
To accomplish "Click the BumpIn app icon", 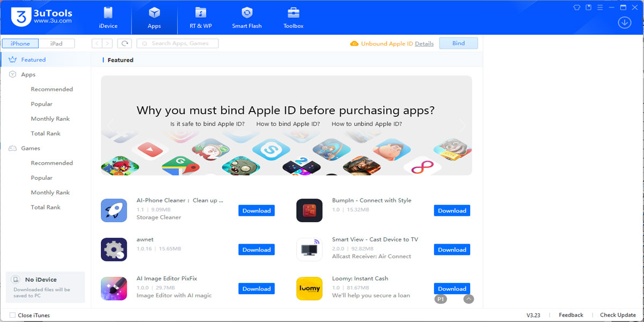I will [310, 210].
